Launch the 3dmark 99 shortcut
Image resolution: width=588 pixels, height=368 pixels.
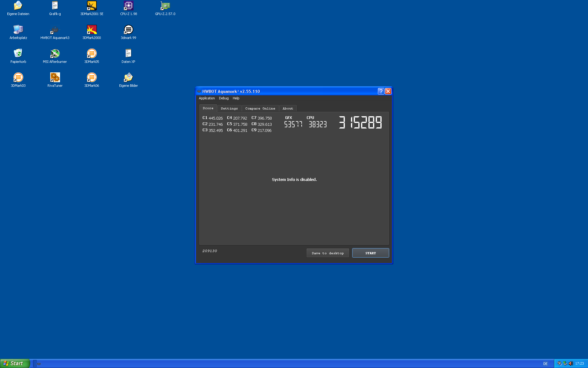coord(128,32)
